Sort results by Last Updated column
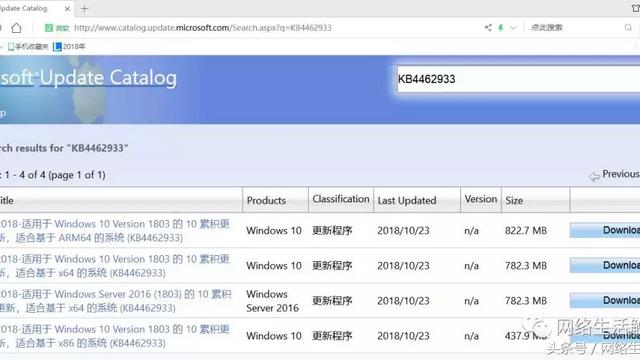This screenshot has height=360, width=640. pos(407,200)
